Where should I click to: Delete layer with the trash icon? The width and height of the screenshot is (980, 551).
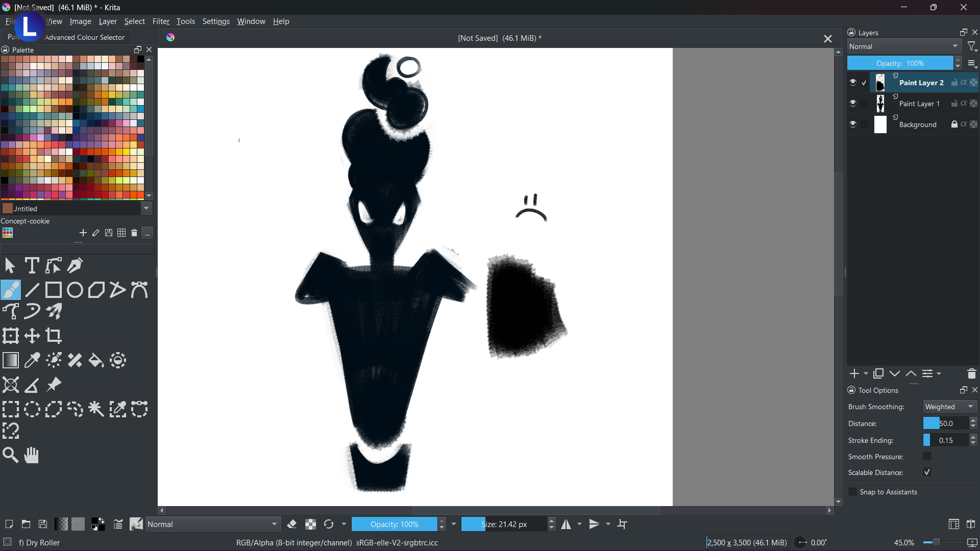[971, 374]
